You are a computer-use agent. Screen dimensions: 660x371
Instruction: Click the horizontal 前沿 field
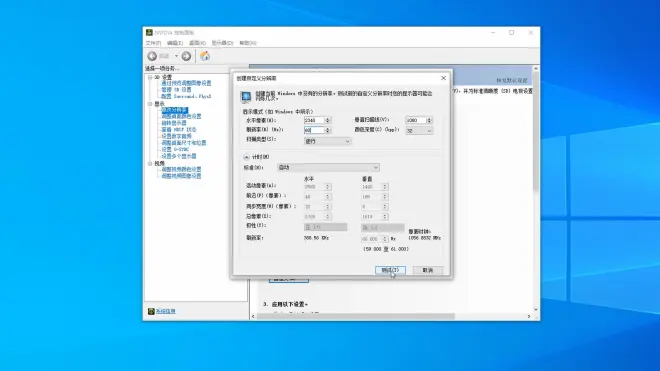314,197
